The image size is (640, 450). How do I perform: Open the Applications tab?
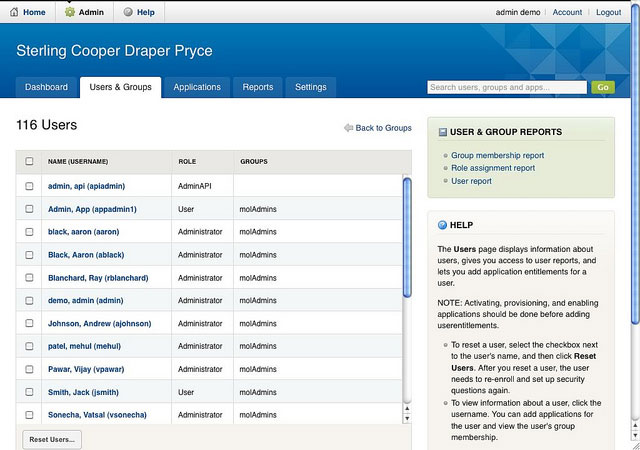(197, 87)
